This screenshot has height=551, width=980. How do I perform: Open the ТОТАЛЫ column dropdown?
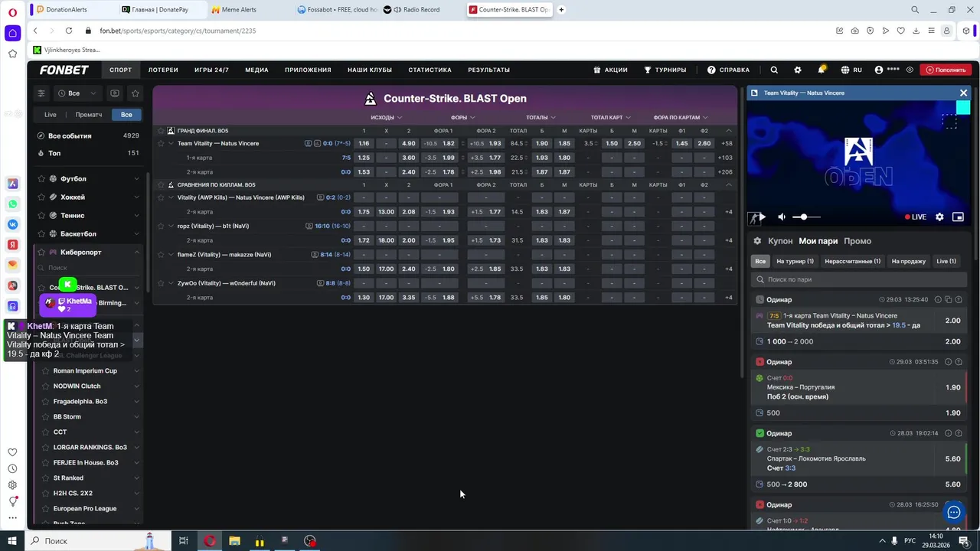pyautogui.click(x=541, y=118)
